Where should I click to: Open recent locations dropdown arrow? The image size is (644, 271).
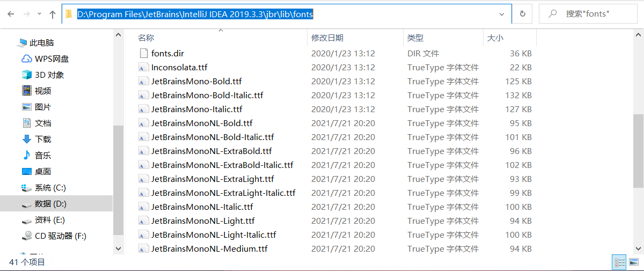coord(40,14)
